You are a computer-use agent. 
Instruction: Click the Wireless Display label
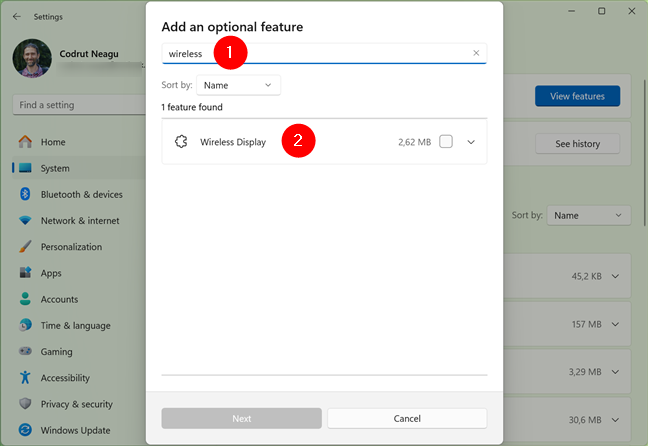point(233,142)
